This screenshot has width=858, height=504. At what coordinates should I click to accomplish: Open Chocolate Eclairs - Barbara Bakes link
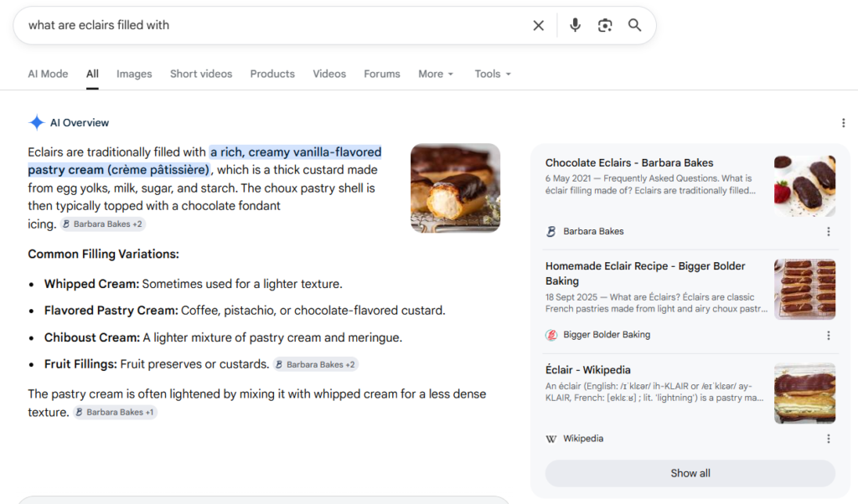click(629, 163)
